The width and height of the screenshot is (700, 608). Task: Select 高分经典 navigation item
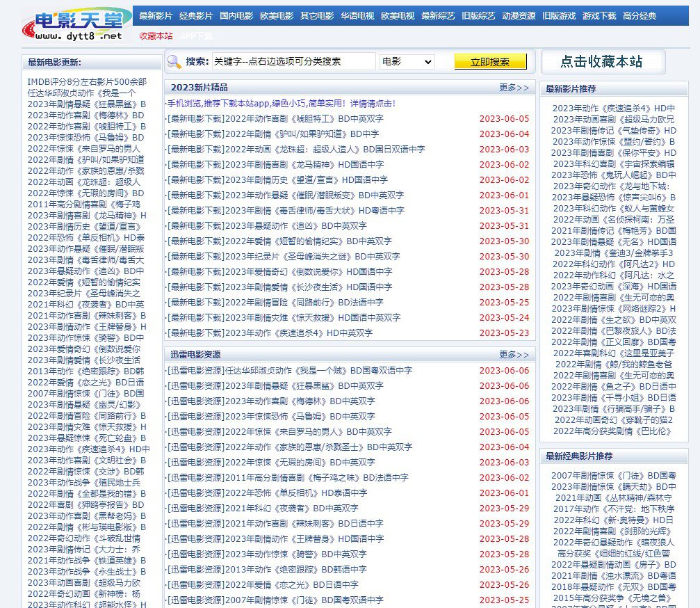click(x=640, y=15)
